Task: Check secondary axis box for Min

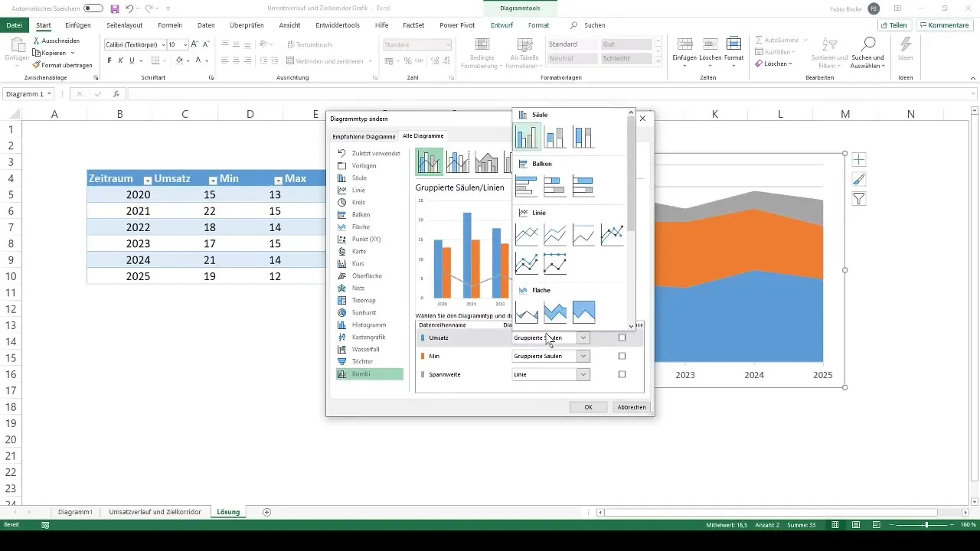Action: pyautogui.click(x=622, y=356)
